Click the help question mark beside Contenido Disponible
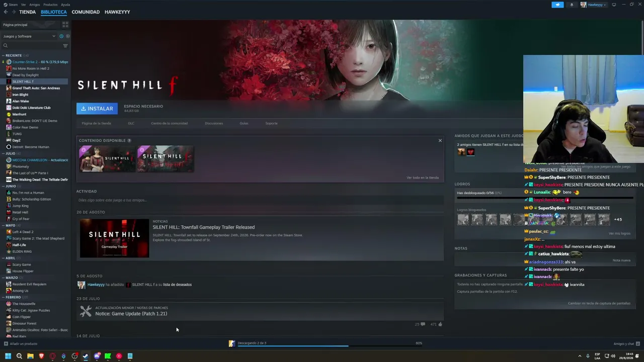 [129, 141]
